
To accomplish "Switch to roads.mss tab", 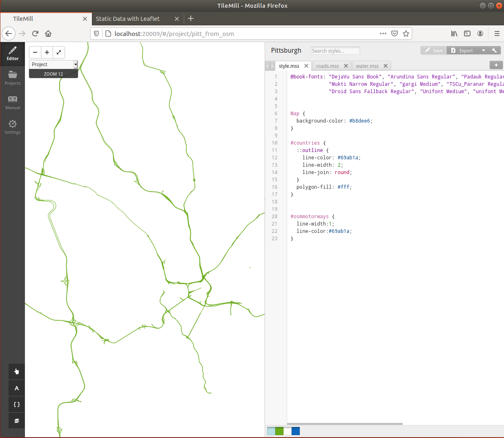I will click(328, 66).
